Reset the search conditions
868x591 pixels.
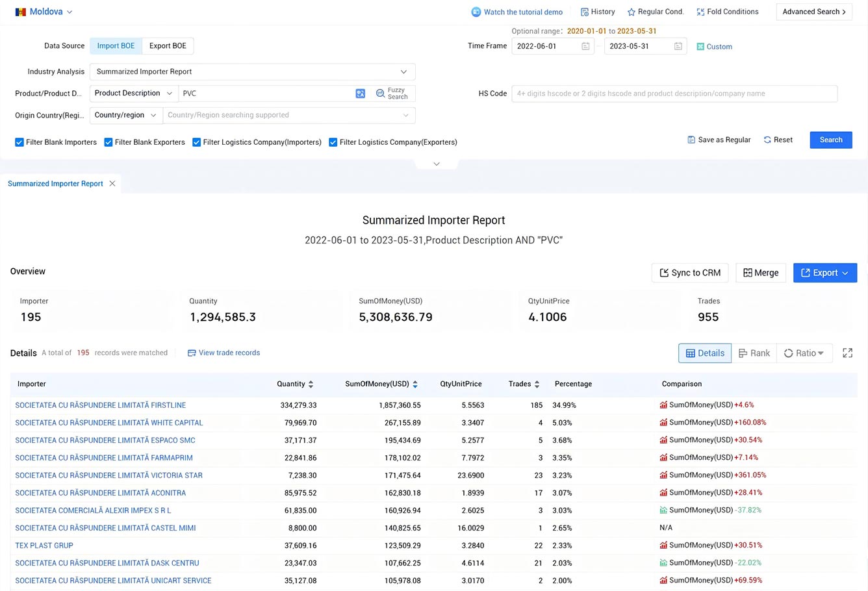coord(778,140)
